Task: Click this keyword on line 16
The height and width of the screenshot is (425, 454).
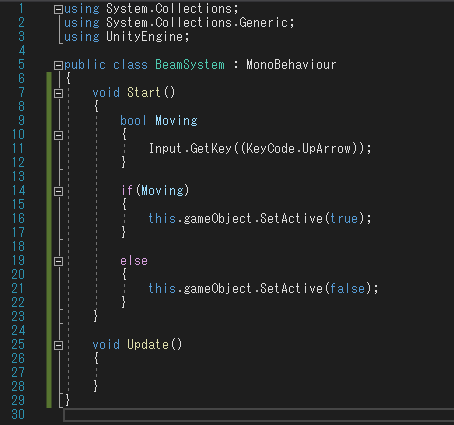Action: [162, 218]
